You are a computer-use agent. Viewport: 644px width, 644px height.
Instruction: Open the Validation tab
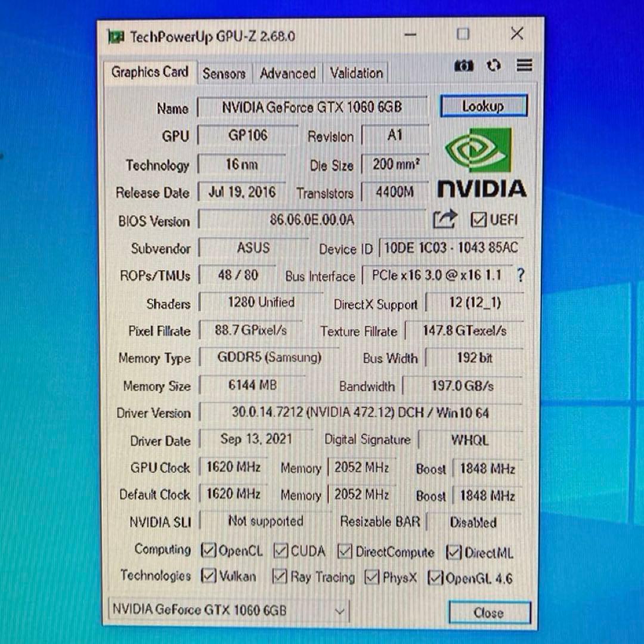point(356,74)
